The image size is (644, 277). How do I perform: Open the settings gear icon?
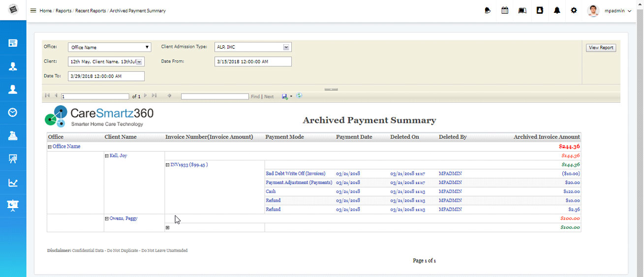point(574,10)
